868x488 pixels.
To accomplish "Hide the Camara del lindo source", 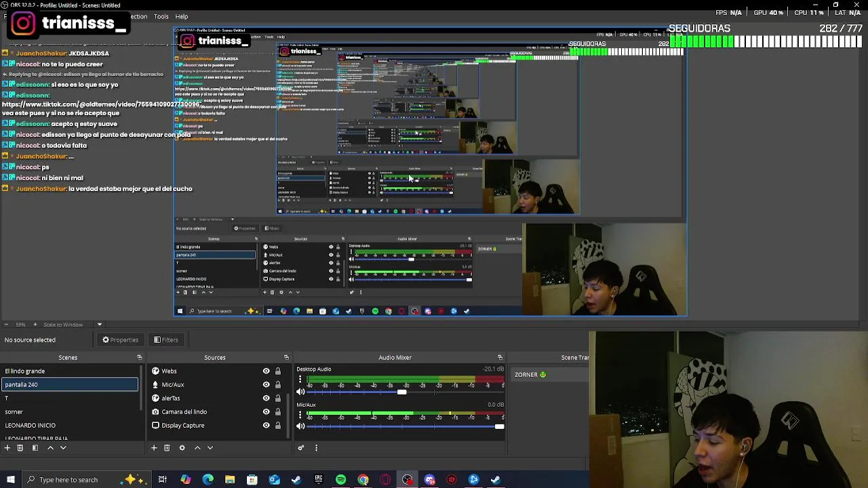I will point(266,411).
